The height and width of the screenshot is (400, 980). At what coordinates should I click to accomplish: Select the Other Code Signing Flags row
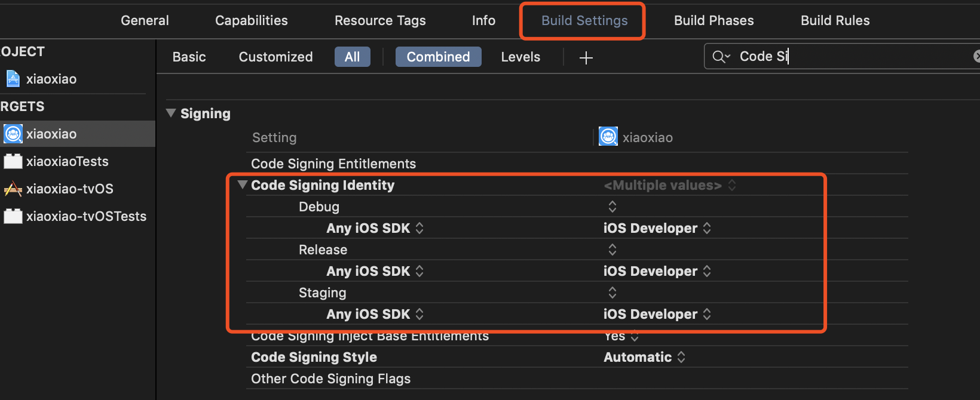(577, 379)
